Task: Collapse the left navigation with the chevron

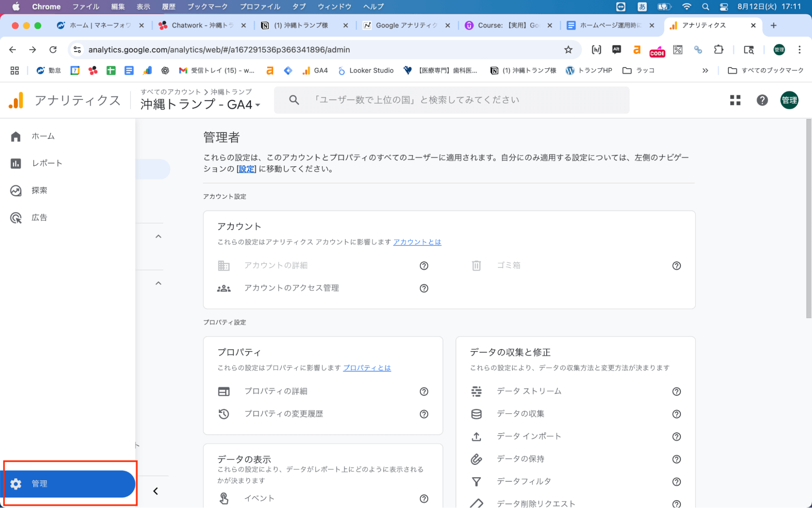Action: (x=155, y=491)
